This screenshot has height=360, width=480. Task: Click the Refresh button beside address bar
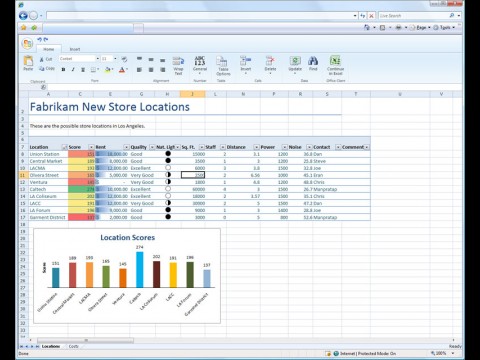click(x=363, y=16)
